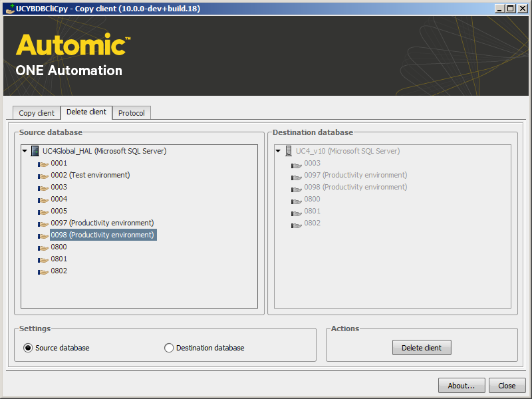Click the client icon next to source 0800
Screen dimensions: 532x399
click(43, 248)
